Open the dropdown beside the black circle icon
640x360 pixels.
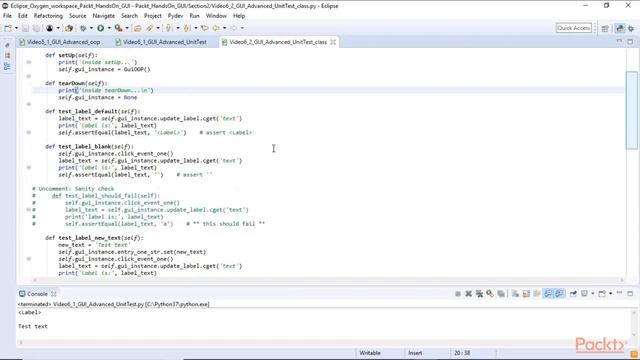point(58,28)
